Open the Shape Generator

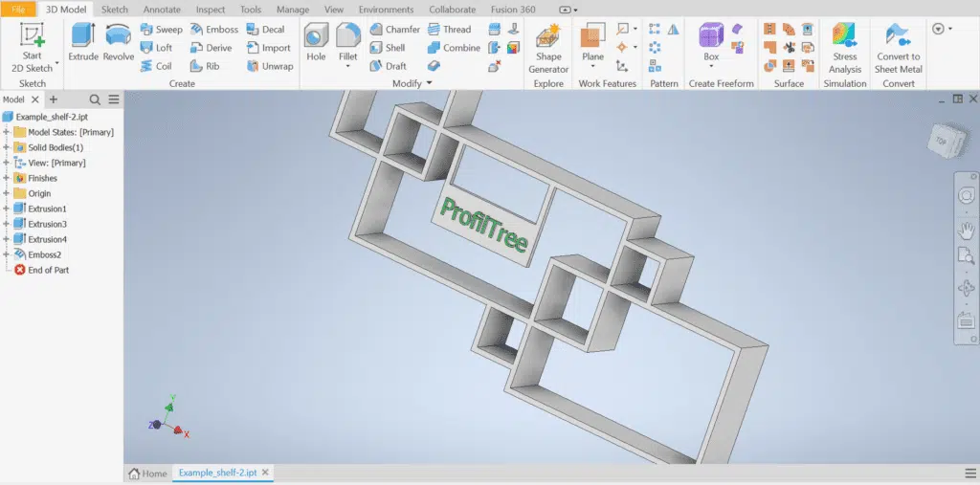point(548,49)
